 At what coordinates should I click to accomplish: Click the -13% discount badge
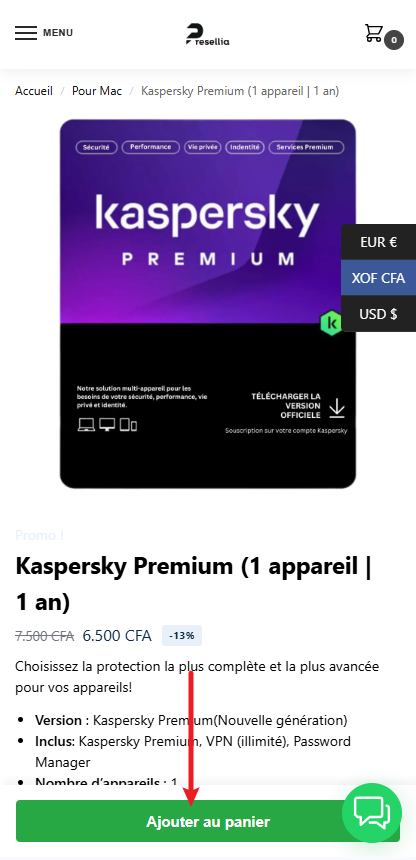tap(182, 636)
